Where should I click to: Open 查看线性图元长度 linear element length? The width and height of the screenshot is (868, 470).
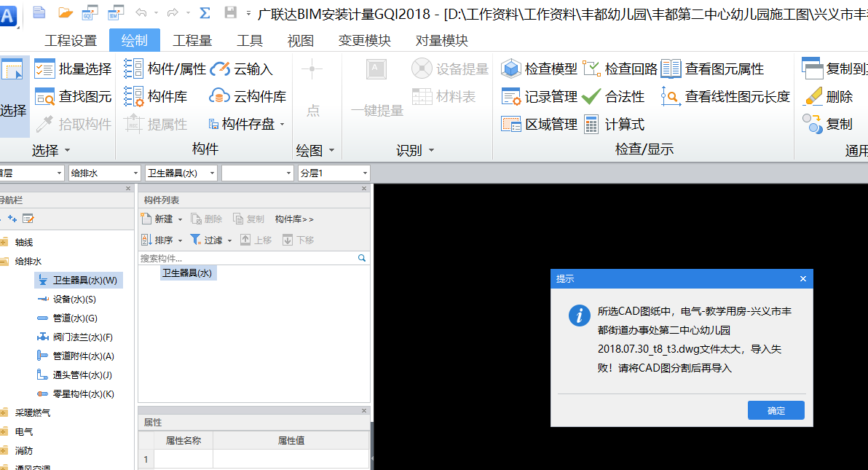pyautogui.click(x=725, y=96)
